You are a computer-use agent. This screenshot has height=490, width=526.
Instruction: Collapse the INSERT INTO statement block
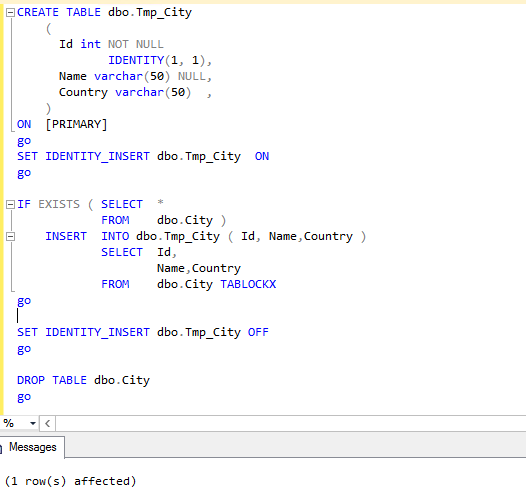(x=10, y=237)
